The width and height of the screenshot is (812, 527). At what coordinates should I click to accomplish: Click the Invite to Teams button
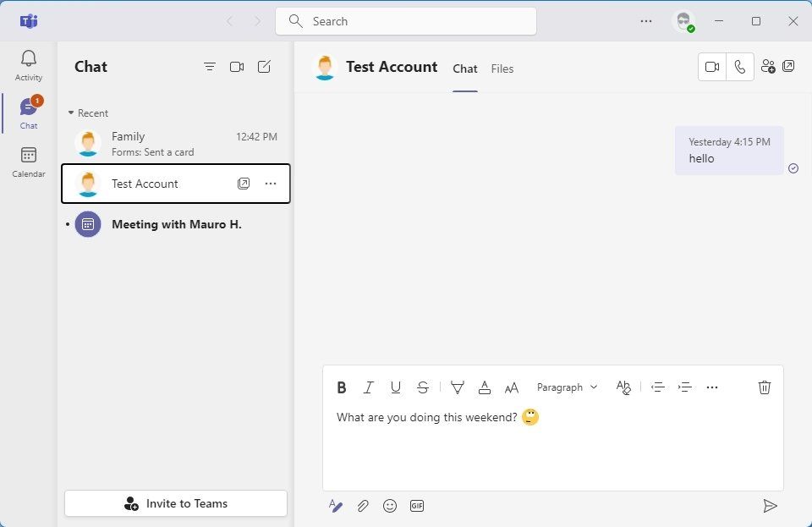[175, 503]
